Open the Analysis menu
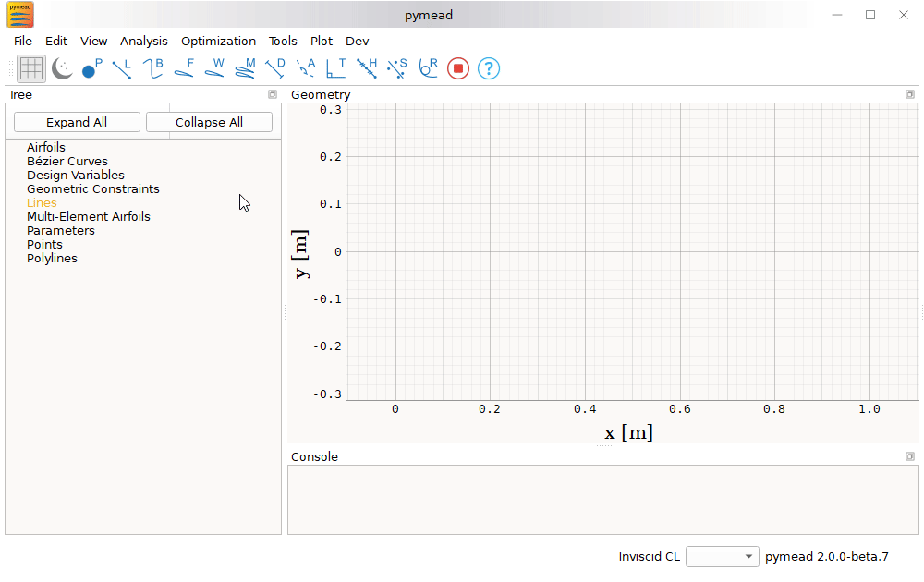 [144, 41]
